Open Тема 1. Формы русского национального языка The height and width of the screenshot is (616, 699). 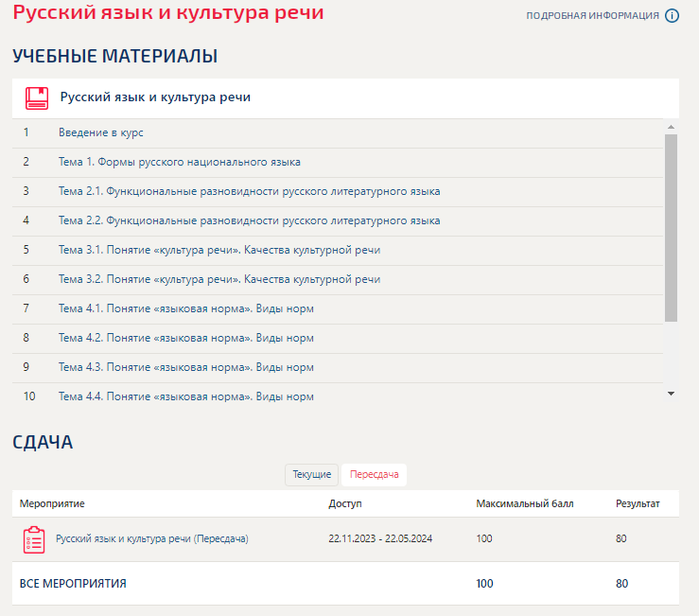179,162
